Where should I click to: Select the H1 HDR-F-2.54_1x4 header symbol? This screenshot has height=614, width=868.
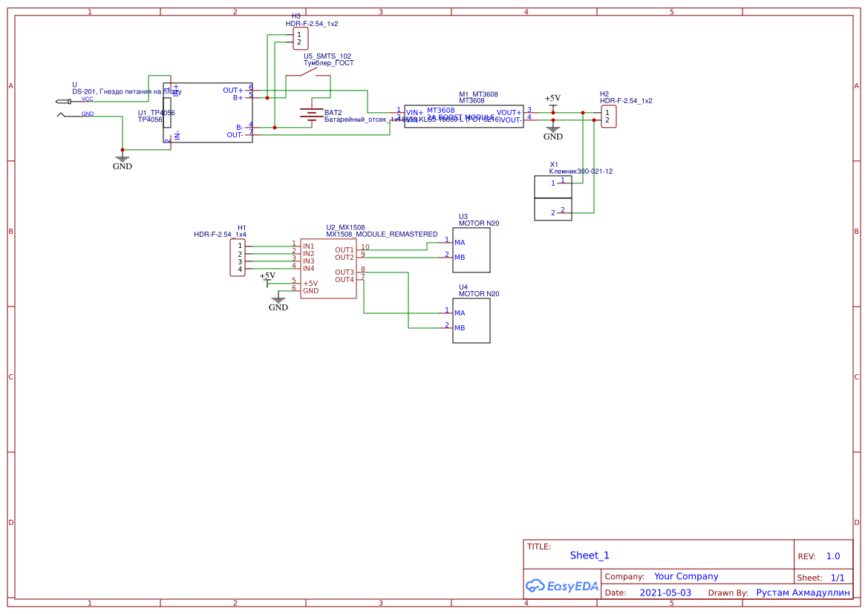pyautogui.click(x=236, y=256)
